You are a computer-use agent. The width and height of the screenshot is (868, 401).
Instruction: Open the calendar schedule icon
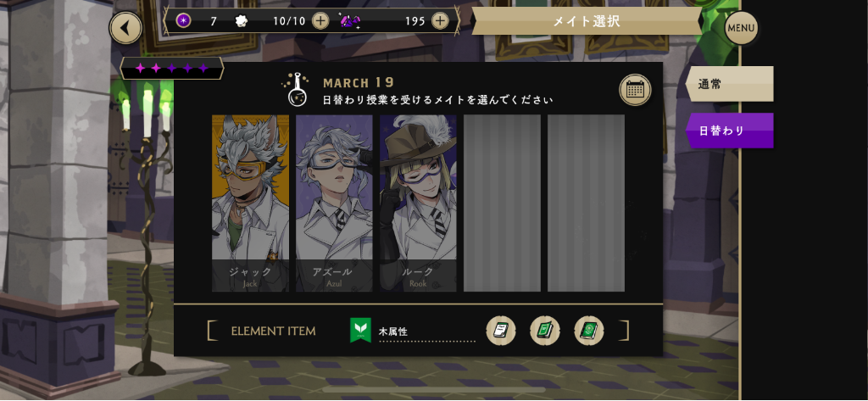[635, 90]
